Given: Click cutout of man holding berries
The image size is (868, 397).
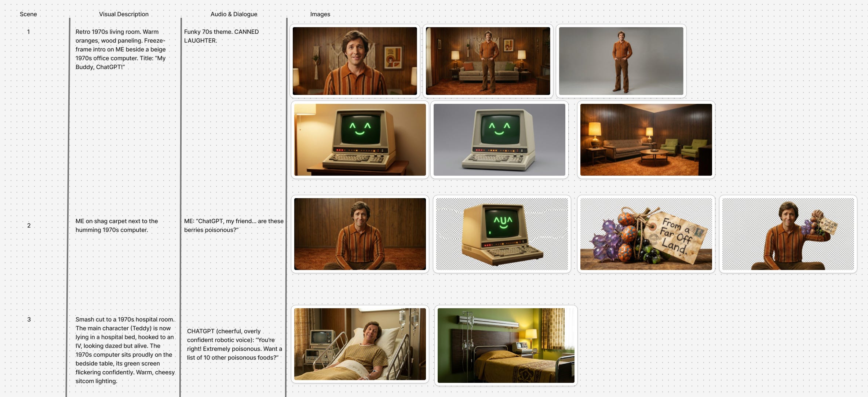Looking at the screenshot, I should tap(788, 234).
